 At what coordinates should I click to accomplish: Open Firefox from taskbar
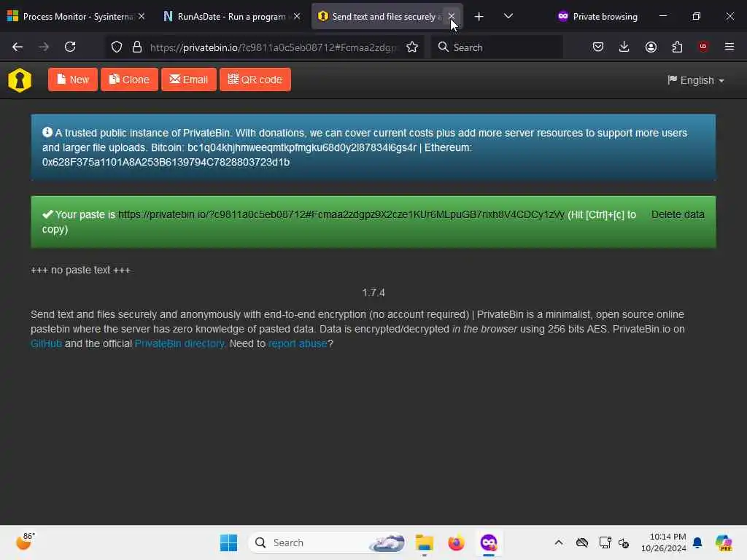tap(456, 542)
